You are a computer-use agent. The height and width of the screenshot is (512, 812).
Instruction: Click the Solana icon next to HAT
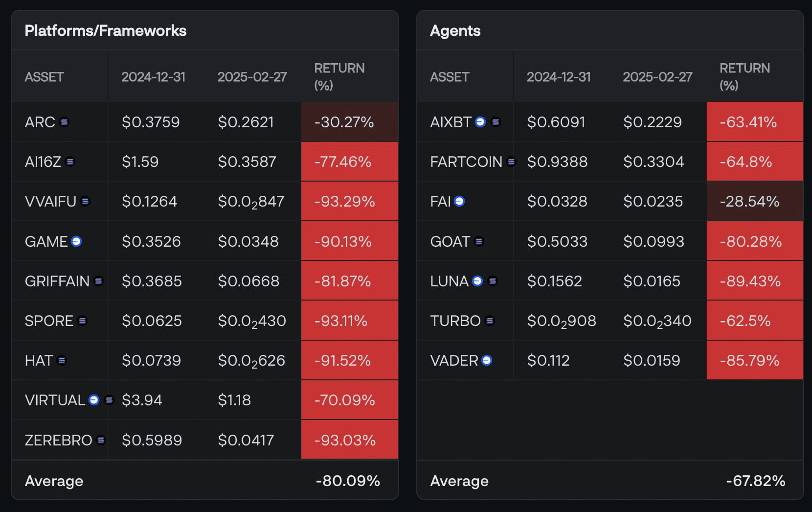(x=62, y=360)
